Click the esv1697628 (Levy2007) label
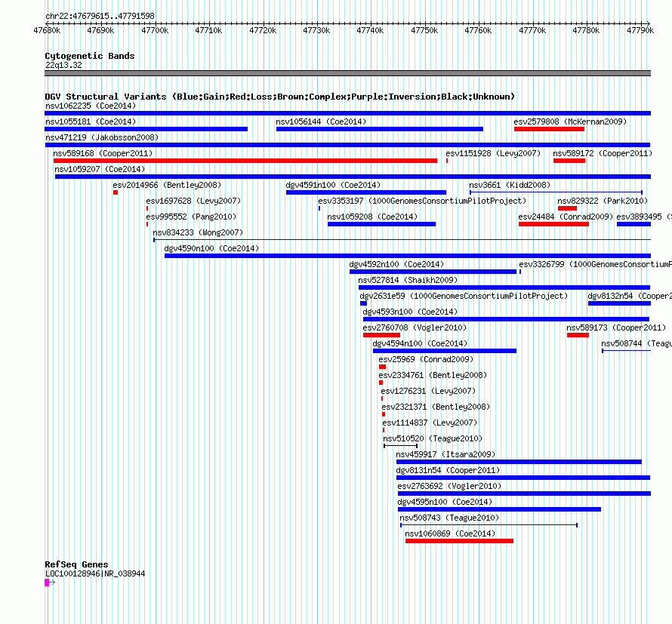672x624 pixels. click(193, 201)
